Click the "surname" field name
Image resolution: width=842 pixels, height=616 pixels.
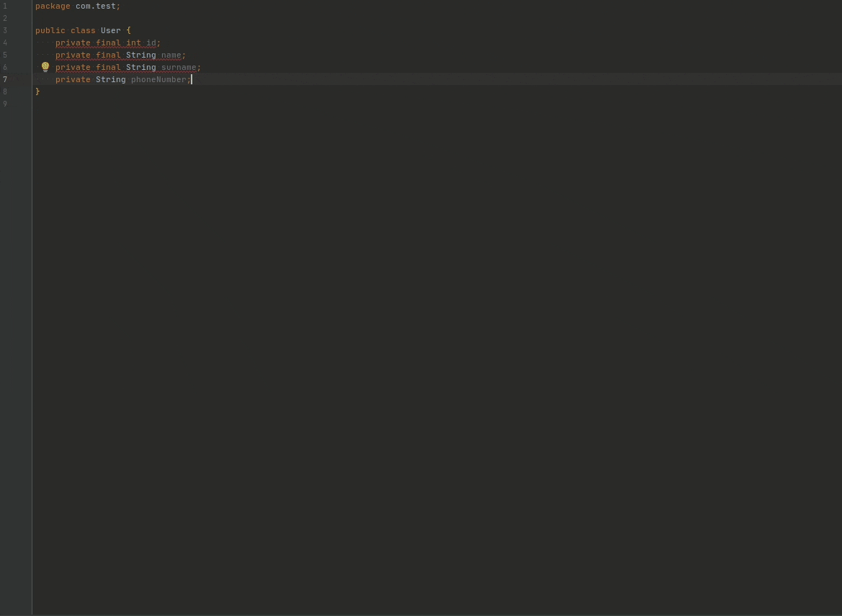179,67
